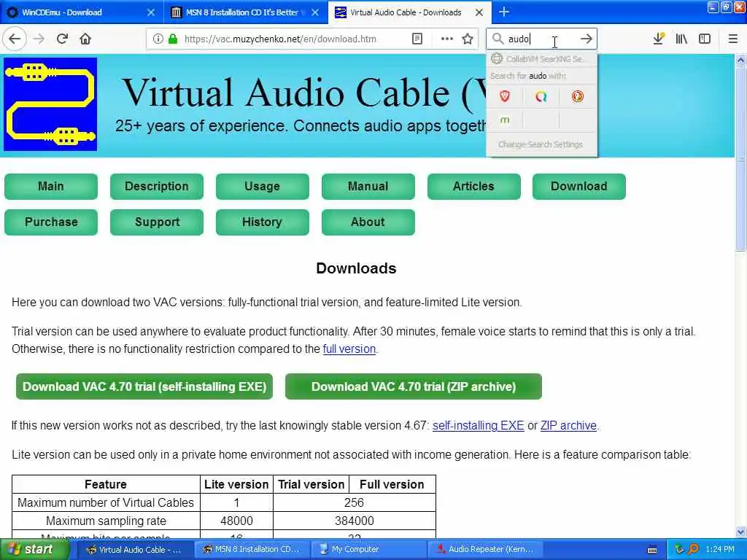The width and height of the screenshot is (747, 560).
Task: Open Audio Repeater from the taskbar
Action: [x=485, y=550]
